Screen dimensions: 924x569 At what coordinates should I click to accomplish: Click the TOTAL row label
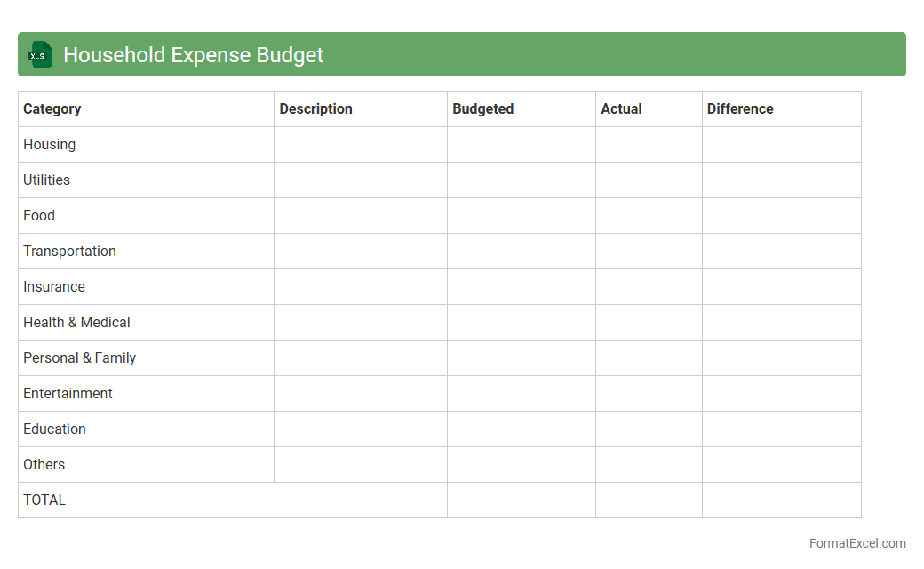(44, 500)
